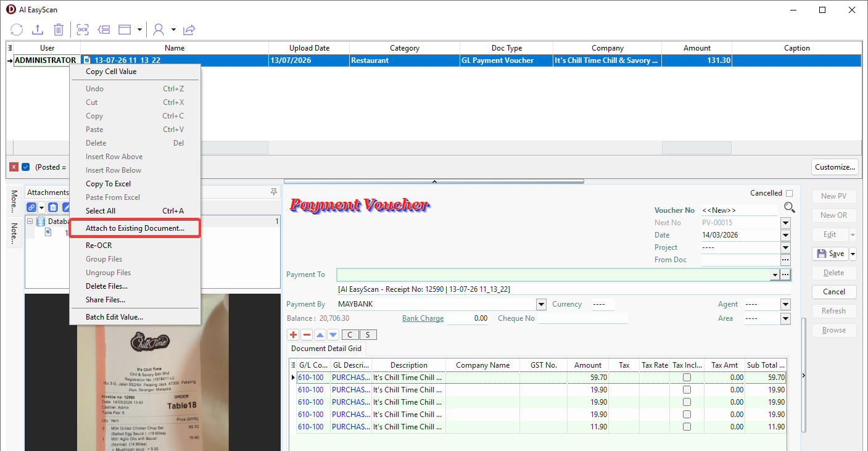Click the voucher search magnifier icon
This screenshot has height=451, width=868.
(x=790, y=208)
